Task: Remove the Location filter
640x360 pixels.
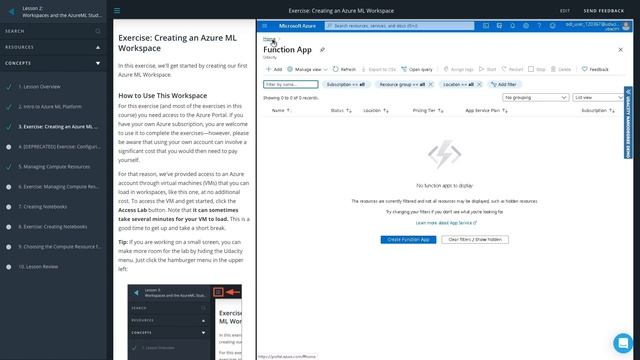Action: [479, 84]
